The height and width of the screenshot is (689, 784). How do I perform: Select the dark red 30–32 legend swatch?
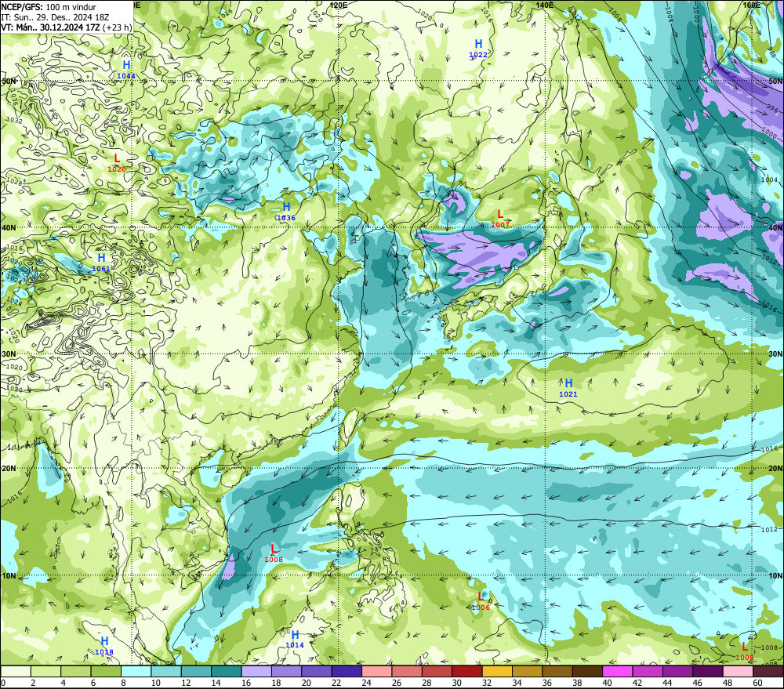pyautogui.click(x=467, y=671)
